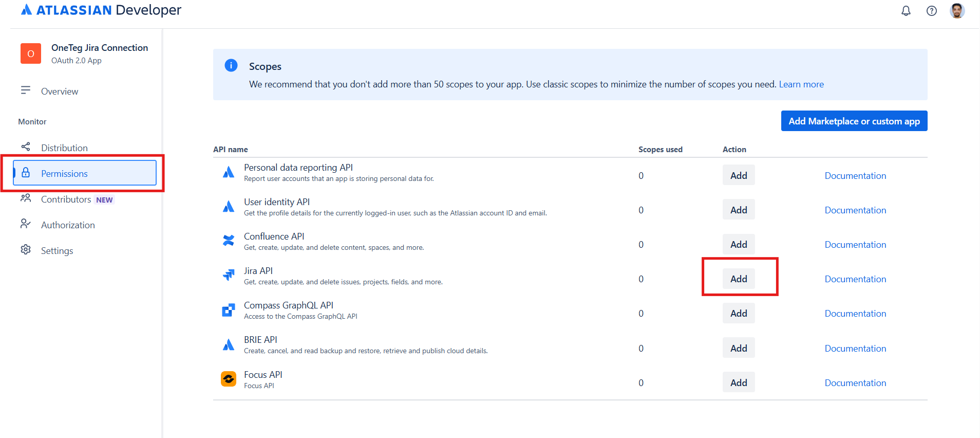
Task: Click the User identity API icon
Action: [229, 207]
